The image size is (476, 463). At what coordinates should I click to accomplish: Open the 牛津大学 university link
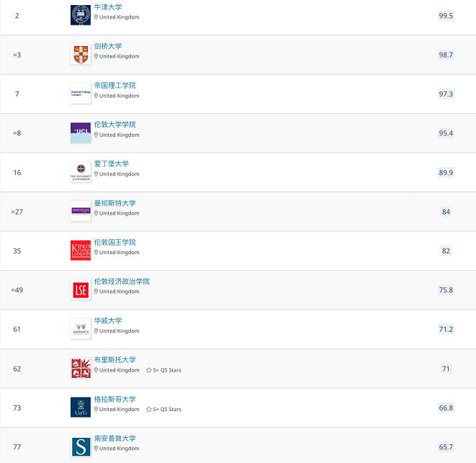click(108, 7)
